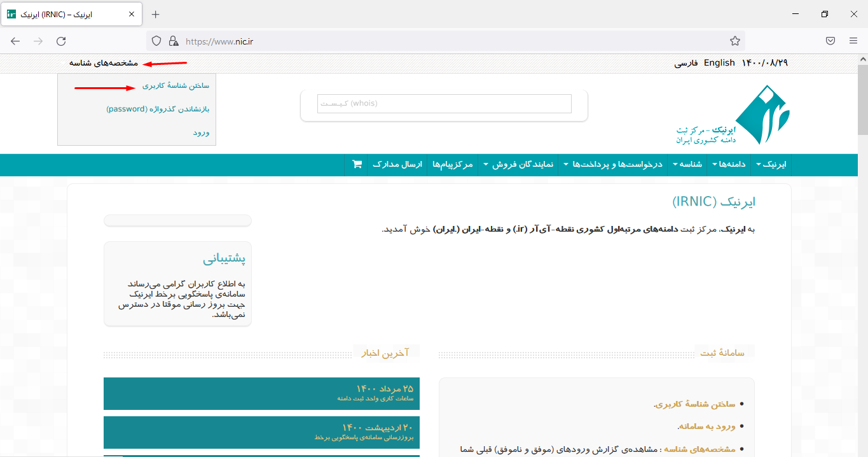Open مرکز پیام‌ها in navbar
868x457 pixels.
point(453,164)
